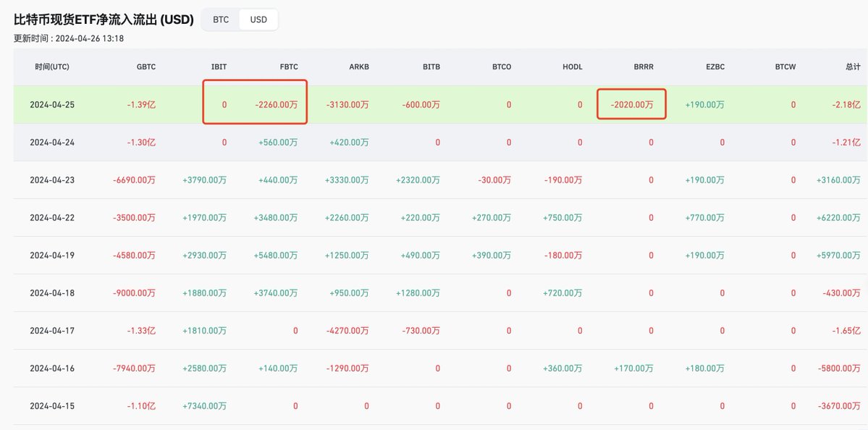
Task: Select the ARKB column header
Action: coord(359,67)
